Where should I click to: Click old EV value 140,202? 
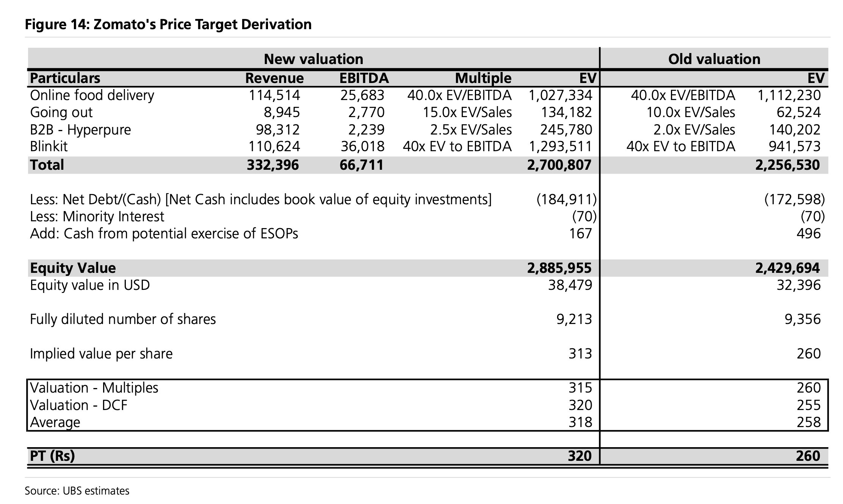[x=795, y=130]
